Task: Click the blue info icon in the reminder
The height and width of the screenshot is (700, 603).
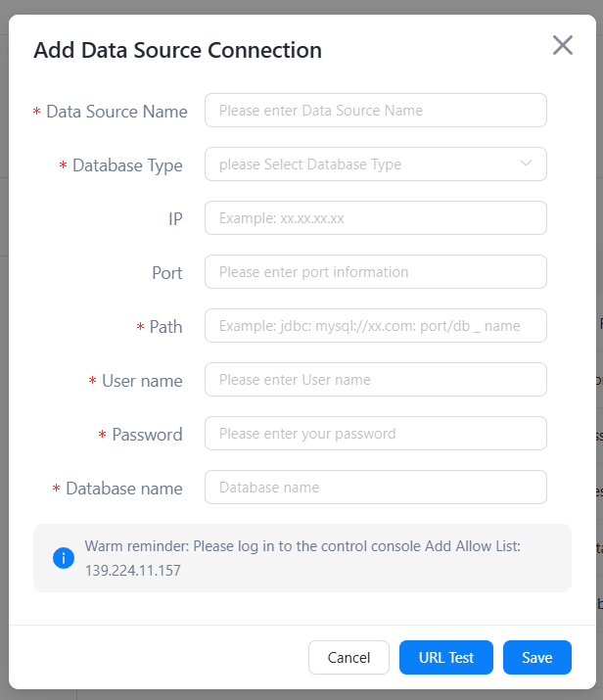Action: pyautogui.click(x=64, y=558)
